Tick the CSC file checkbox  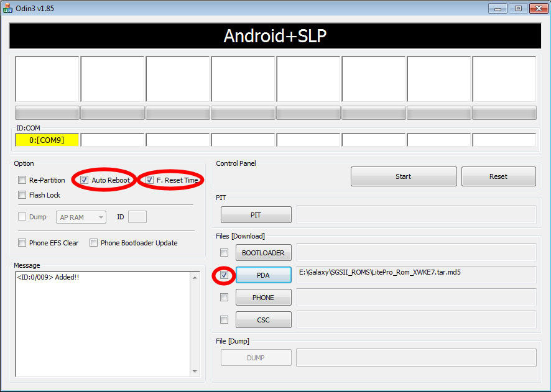[224, 320]
